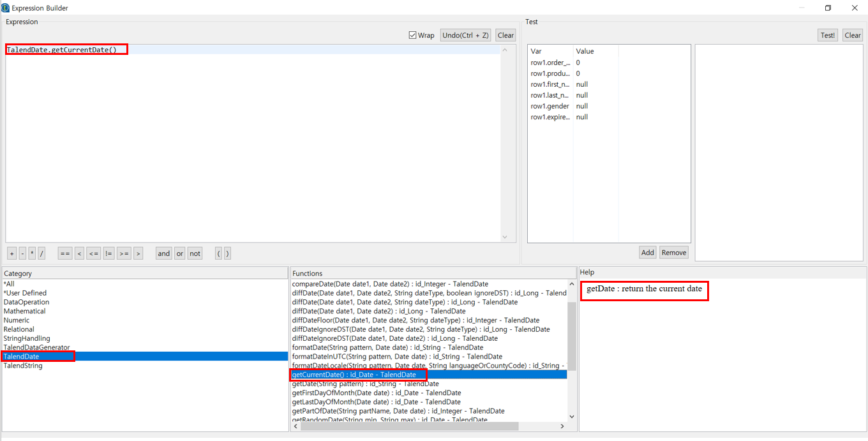Restore the Expression Builder window
The image size is (868, 441).
point(828,8)
